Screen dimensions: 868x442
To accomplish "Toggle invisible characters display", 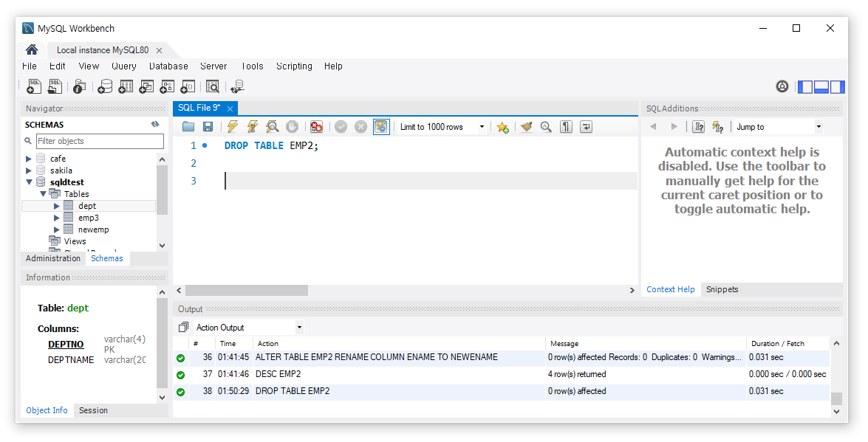I will 566,127.
